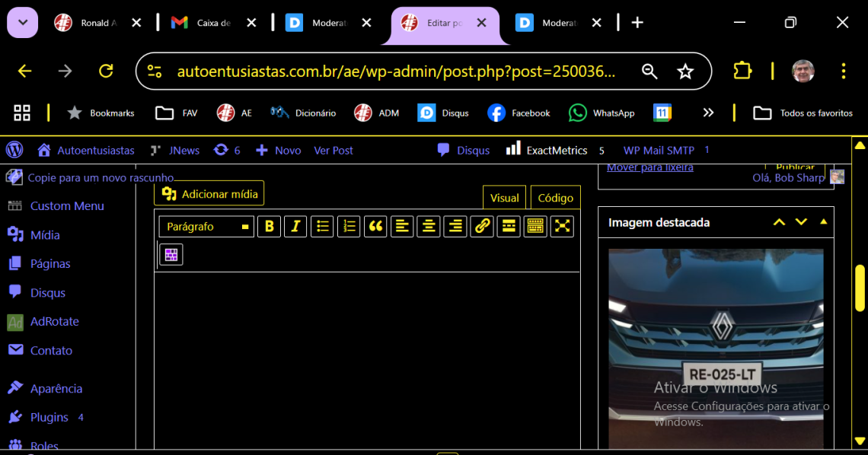This screenshot has height=455, width=868.
Task: Toggle distraction-free fullscreen mode
Action: click(x=562, y=226)
